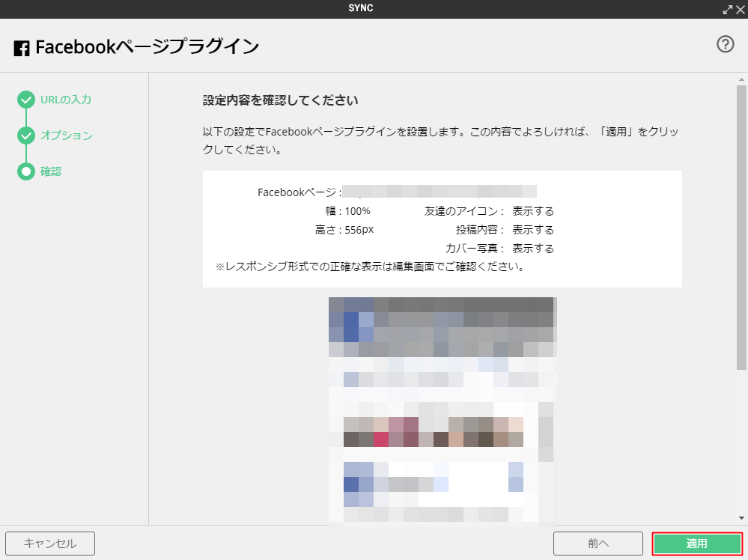Go to the URLの入力 step

tap(66, 100)
